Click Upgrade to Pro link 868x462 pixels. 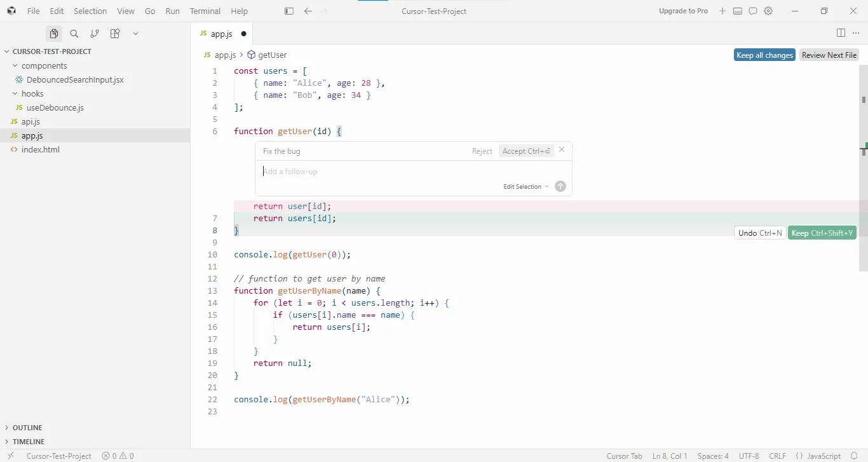[683, 11]
